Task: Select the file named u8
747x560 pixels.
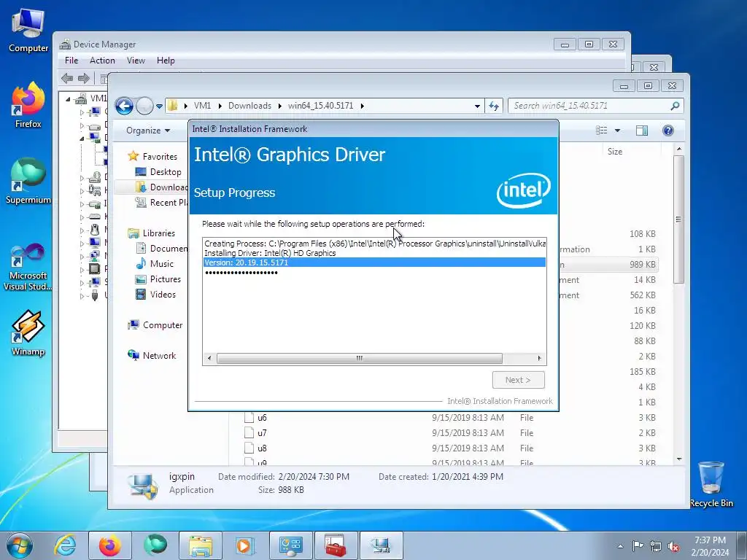Action: (x=262, y=448)
